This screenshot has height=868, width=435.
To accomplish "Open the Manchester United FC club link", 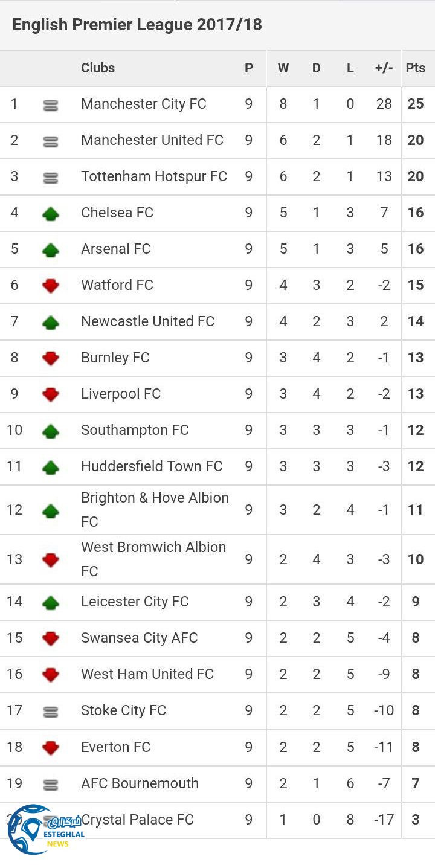I will [x=152, y=140].
